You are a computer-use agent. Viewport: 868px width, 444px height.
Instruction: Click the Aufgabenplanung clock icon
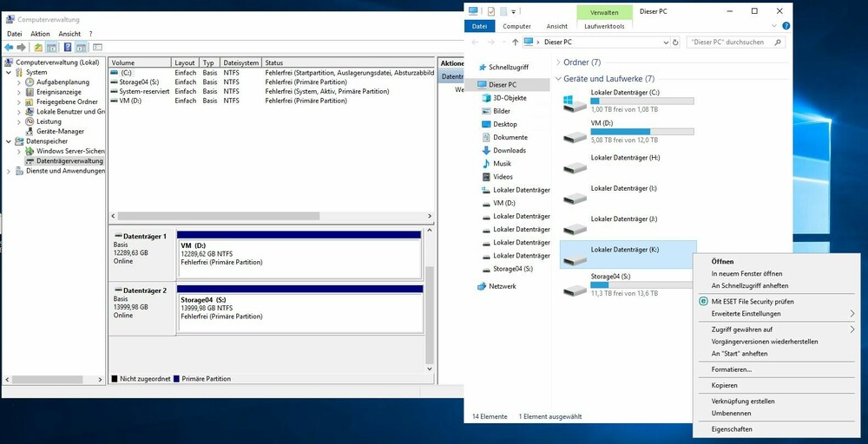pyautogui.click(x=30, y=82)
